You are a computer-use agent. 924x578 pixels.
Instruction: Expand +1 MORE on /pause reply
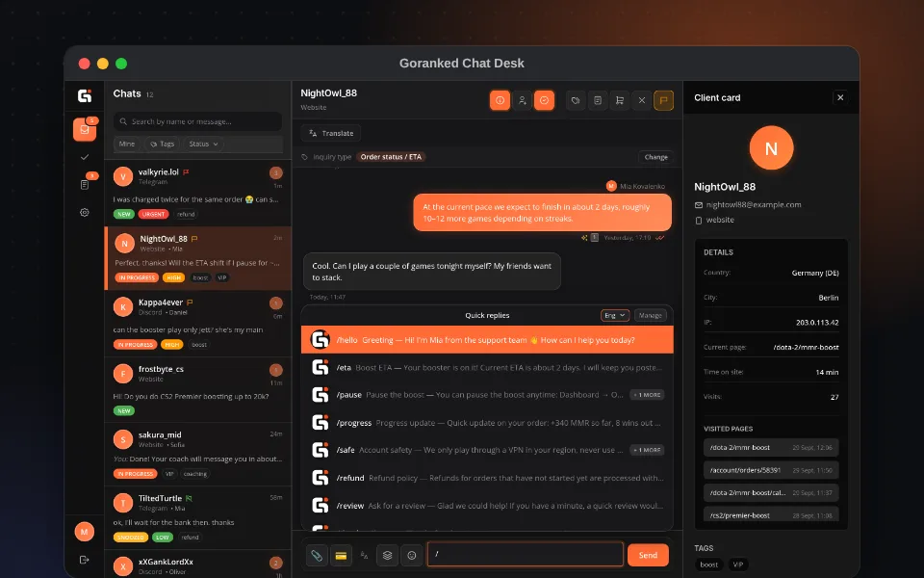[647, 395]
